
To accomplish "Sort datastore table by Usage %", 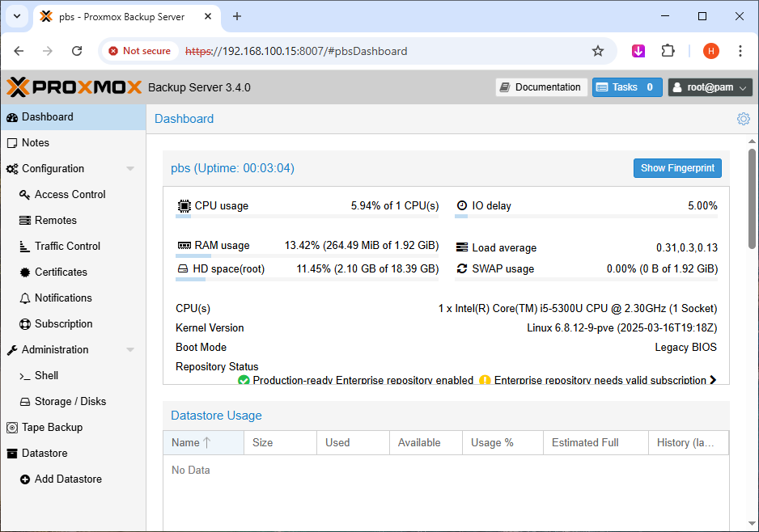I will click(502, 442).
